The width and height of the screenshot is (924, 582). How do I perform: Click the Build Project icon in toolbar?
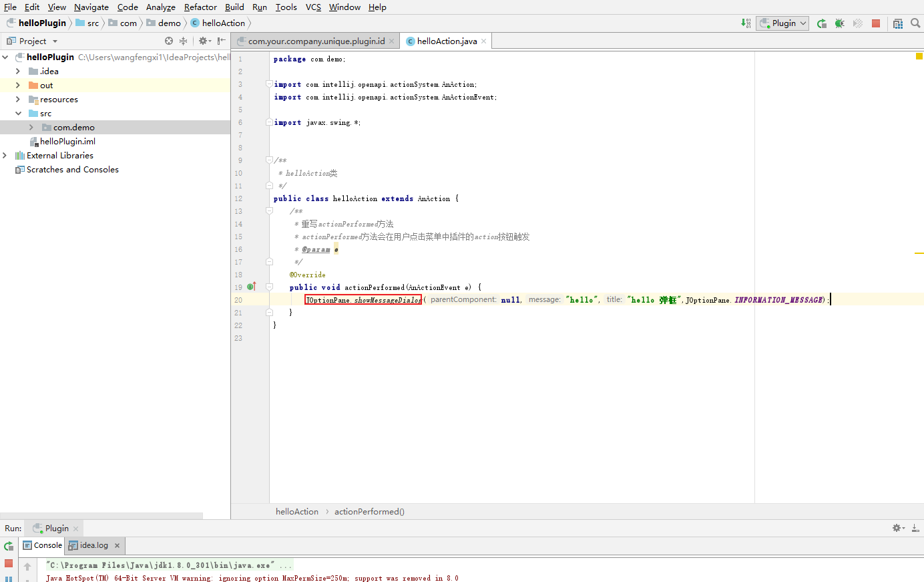[746, 23]
